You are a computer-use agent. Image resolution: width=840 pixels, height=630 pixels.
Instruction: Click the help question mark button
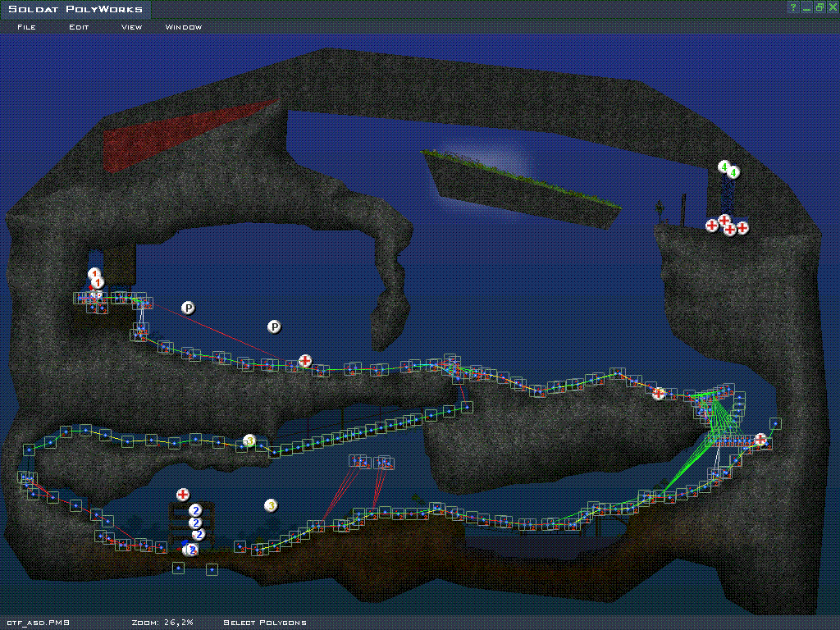click(793, 7)
